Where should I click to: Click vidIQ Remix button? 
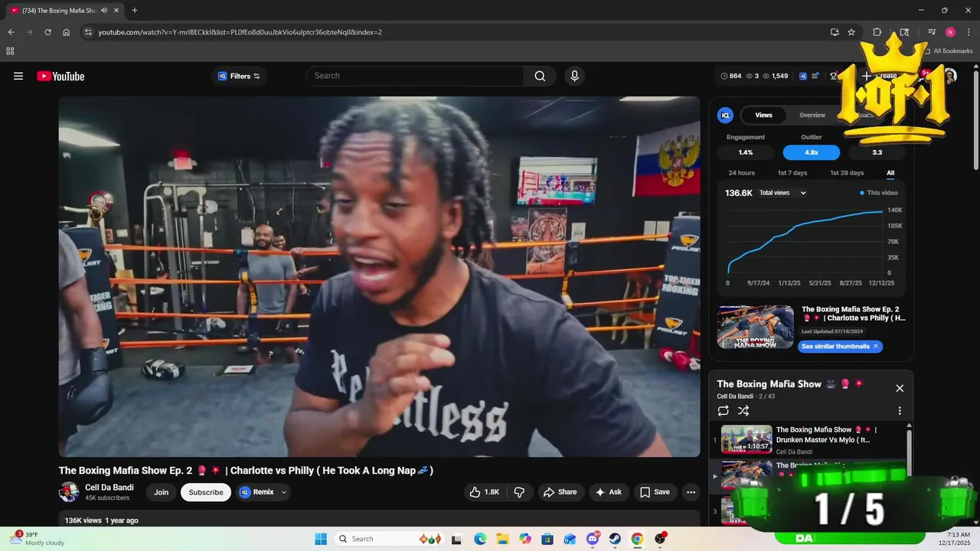pyautogui.click(x=257, y=492)
